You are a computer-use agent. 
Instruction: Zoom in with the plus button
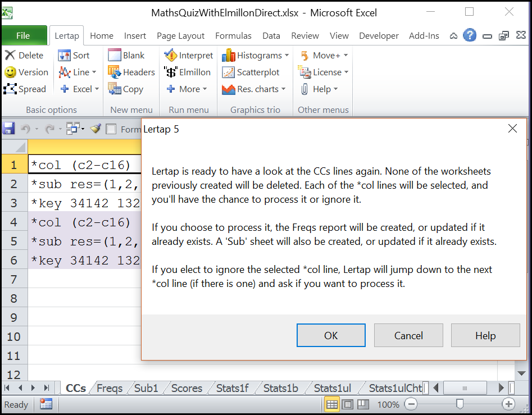(508, 404)
